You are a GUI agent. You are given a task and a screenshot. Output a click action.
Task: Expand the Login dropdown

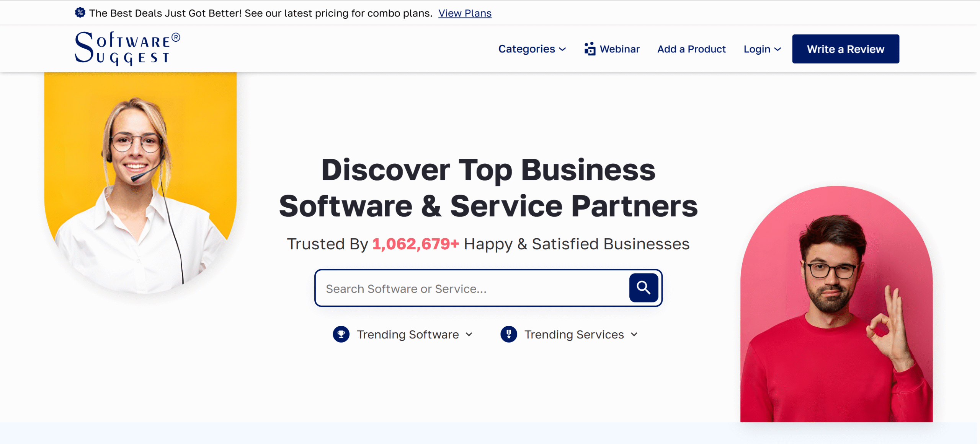(x=762, y=49)
